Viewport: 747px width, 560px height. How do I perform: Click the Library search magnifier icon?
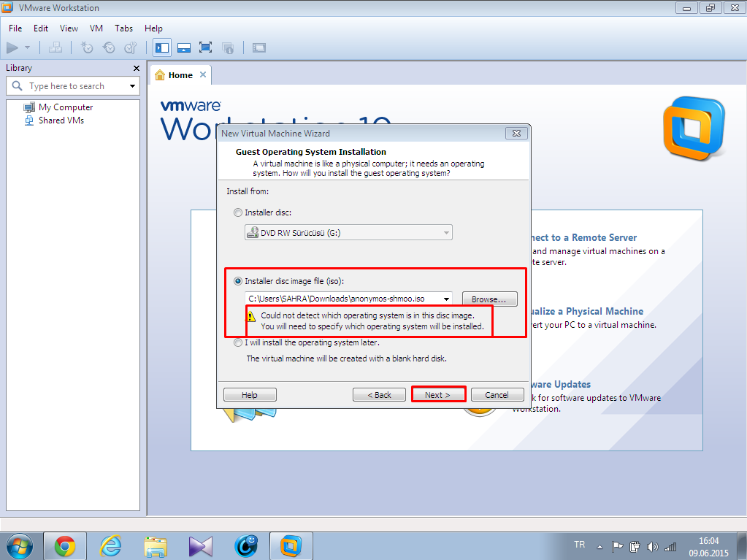coord(17,85)
